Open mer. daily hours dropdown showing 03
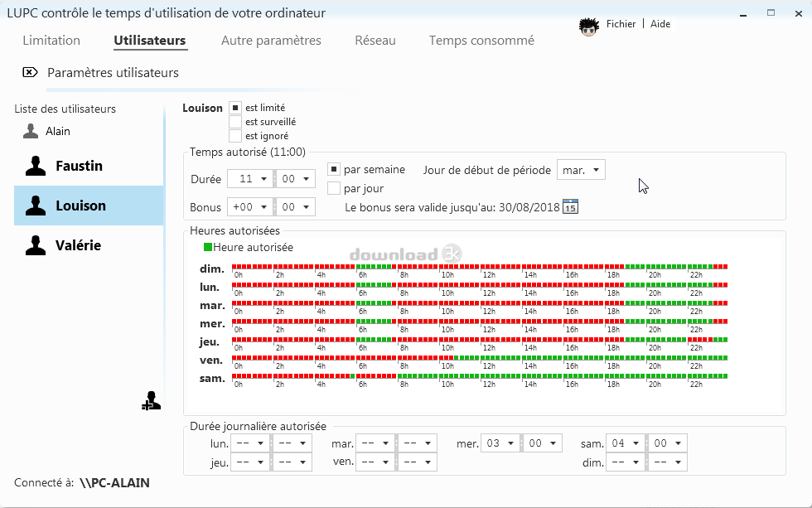Viewport: 812px width, 508px height. (500, 443)
